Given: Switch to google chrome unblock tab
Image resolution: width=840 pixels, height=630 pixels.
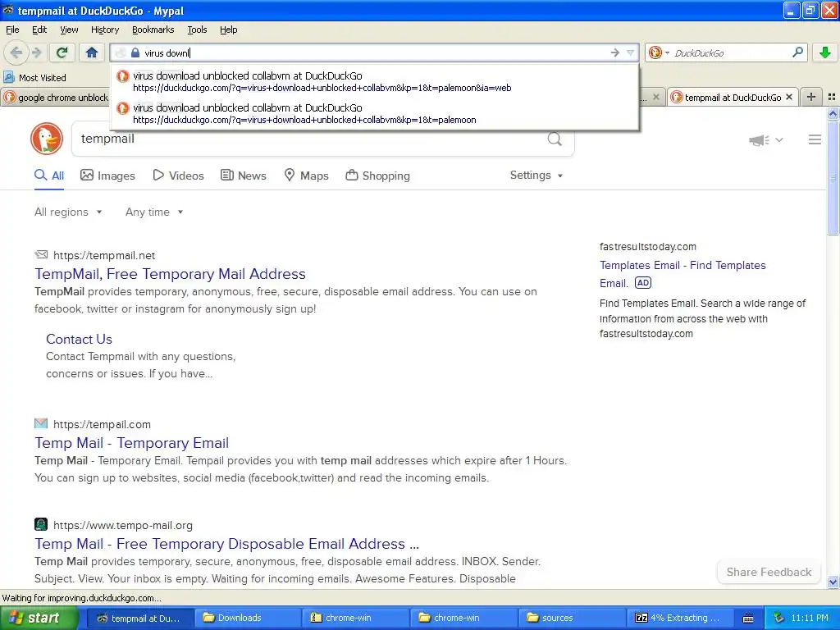Looking at the screenshot, I should pos(55,98).
